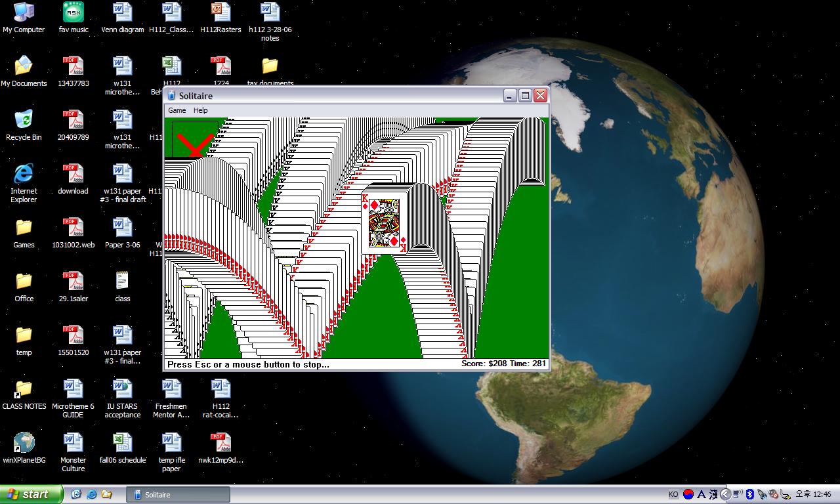
Task: Select the My Computer desktop icon
Action: pos(24,18)
